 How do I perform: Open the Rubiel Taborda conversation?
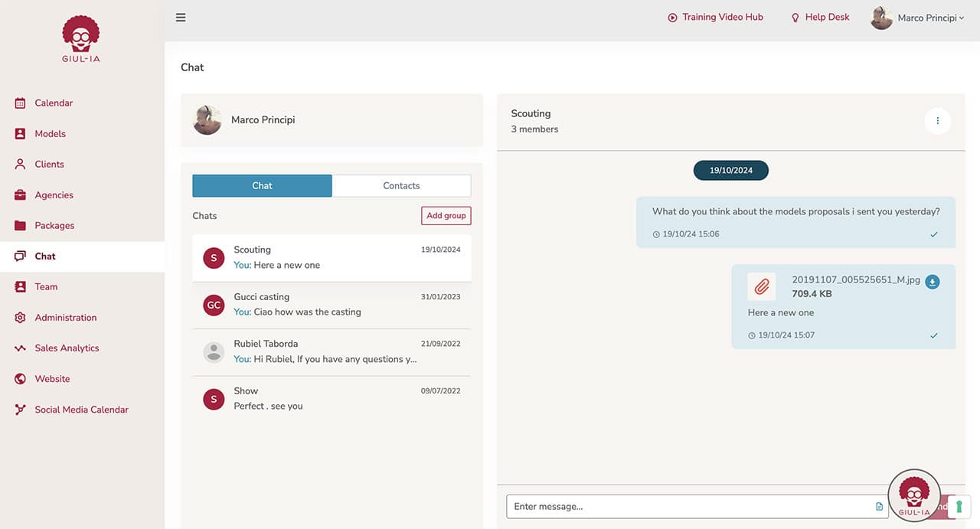pos(332,352)
